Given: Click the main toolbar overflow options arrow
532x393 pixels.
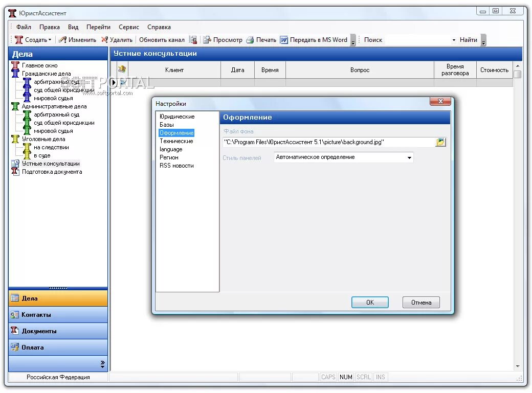Looking at the screenshot, I should [353, 40].
